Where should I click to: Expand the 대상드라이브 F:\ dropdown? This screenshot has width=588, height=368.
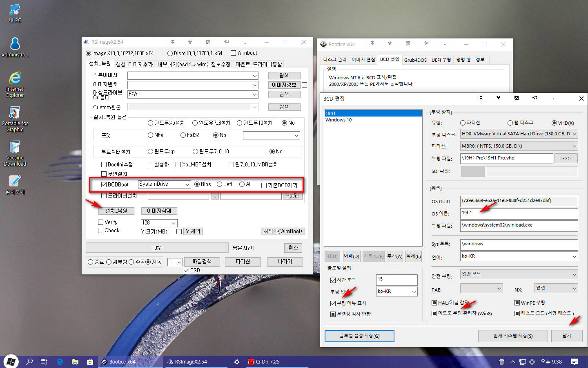[255, 94]
